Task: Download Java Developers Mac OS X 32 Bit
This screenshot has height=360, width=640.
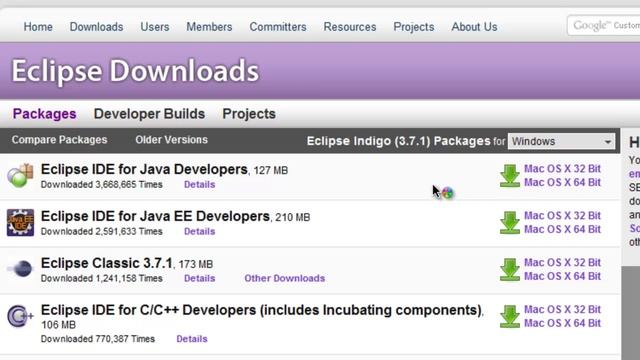Action: click(562, 169)
